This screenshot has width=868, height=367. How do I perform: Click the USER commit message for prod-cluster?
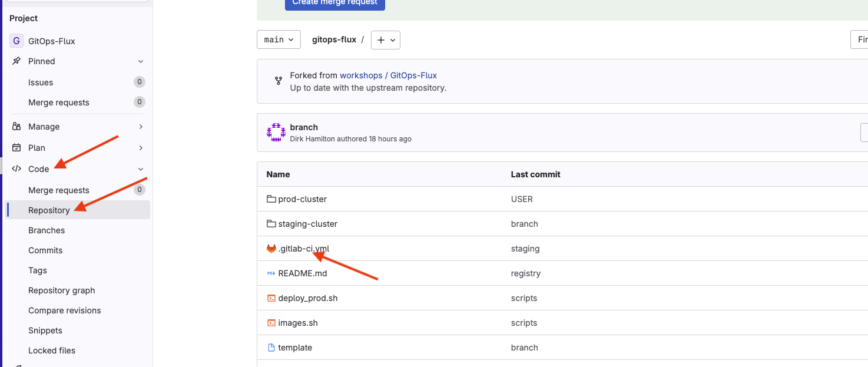tap(522, 199)
